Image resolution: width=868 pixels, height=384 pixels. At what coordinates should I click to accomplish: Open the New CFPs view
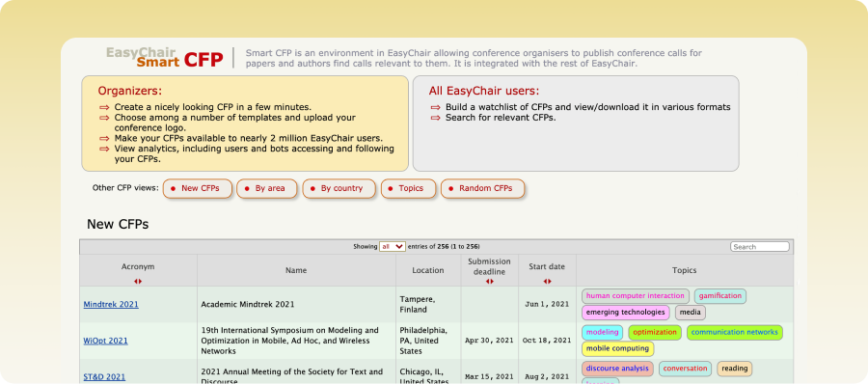(198, 188)
